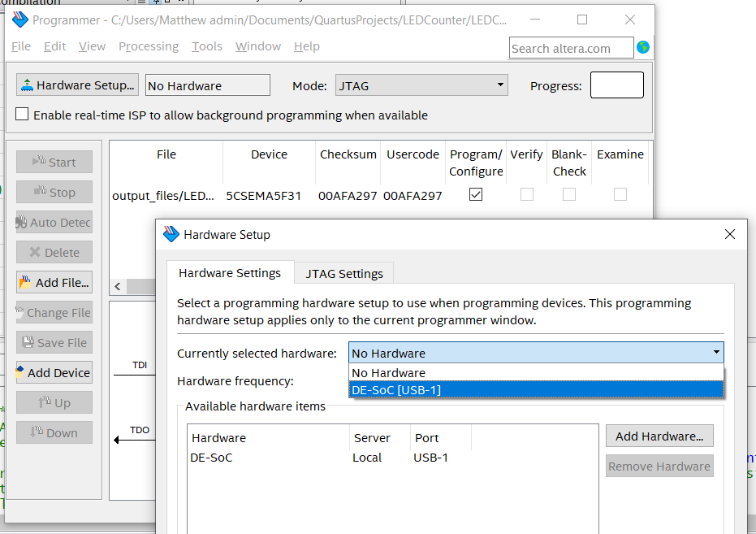Switch to the JTAG Settings tab

pos(344,274)
